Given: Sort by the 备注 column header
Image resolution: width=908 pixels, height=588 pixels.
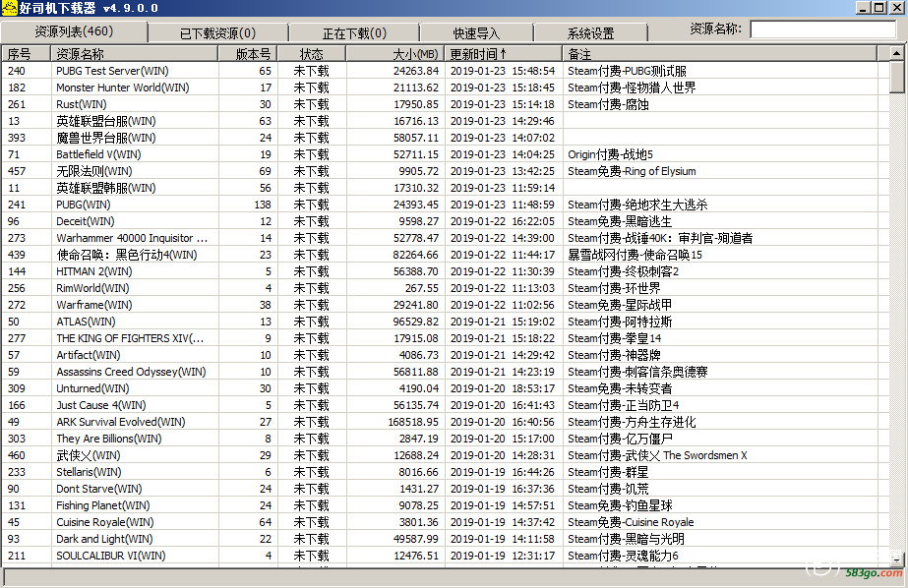Looking at the screenshot, I should (x=720, y=54).
